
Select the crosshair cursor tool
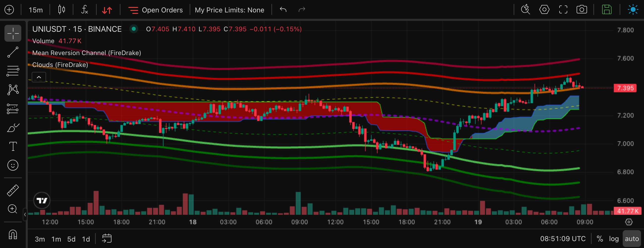click(13, 33)
